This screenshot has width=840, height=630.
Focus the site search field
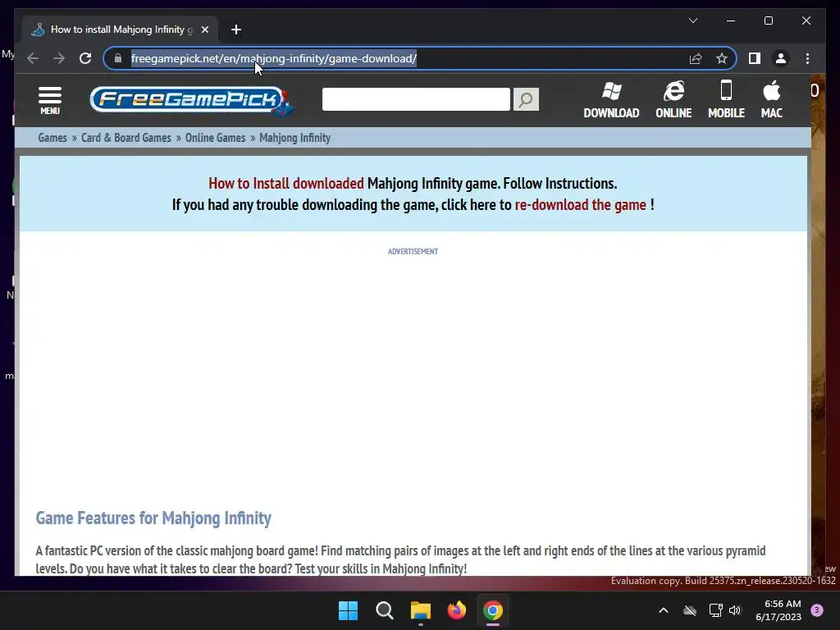click(416, 99)
